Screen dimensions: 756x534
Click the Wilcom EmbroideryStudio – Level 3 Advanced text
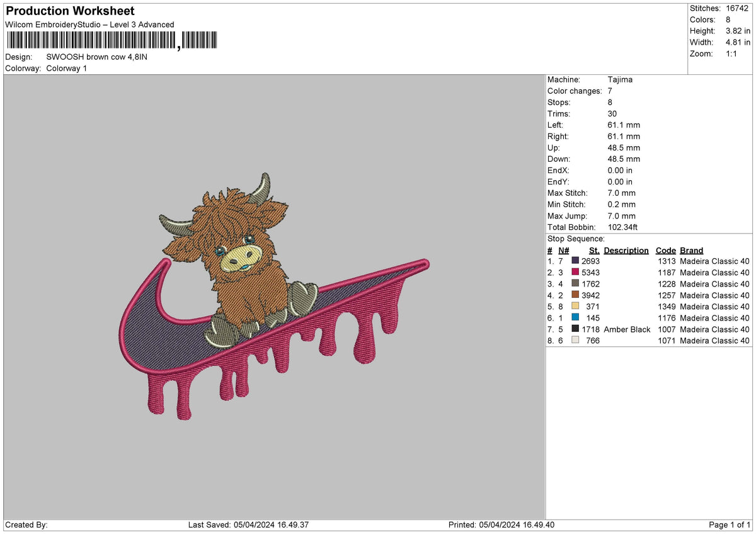pyautogui.click(x=89, y=25)
